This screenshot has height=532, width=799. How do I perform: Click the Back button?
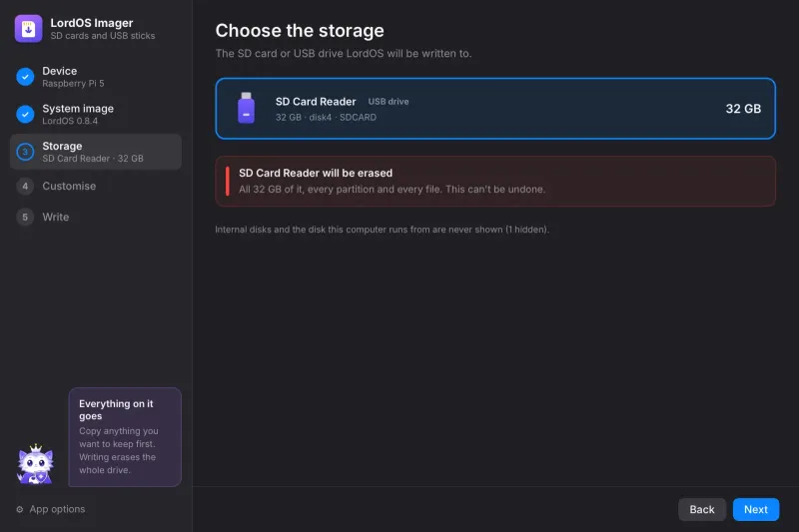pyautogui.click(x=702, y=509)
